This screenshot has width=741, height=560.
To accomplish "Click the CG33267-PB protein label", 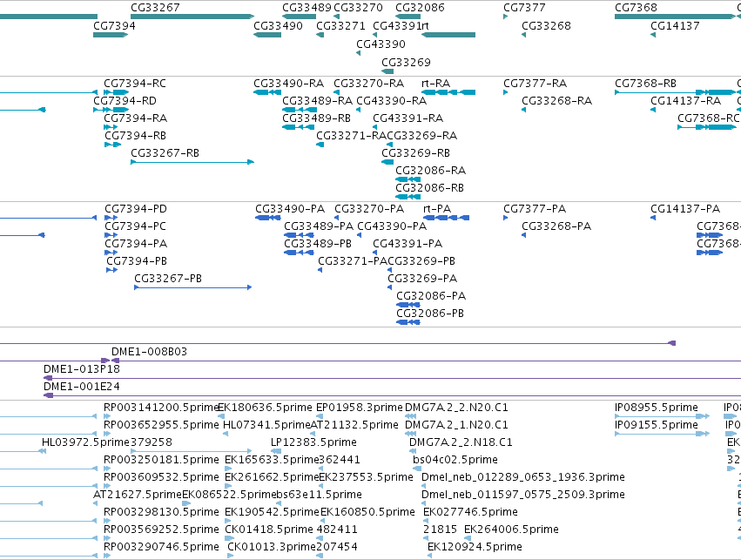I will tap(168, 279).
